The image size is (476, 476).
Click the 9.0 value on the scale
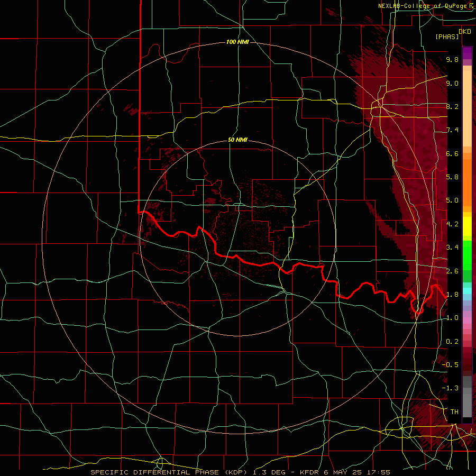[452, 83]
